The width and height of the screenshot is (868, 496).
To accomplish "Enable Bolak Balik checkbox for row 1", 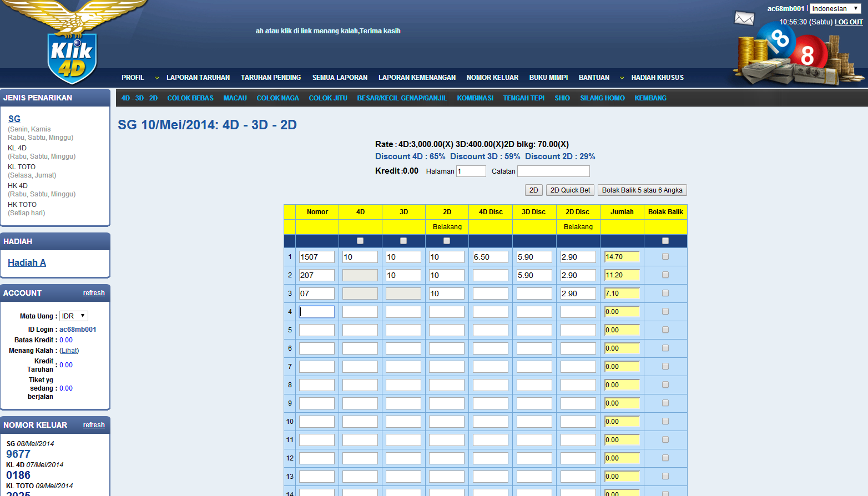I will coord(665,257).
